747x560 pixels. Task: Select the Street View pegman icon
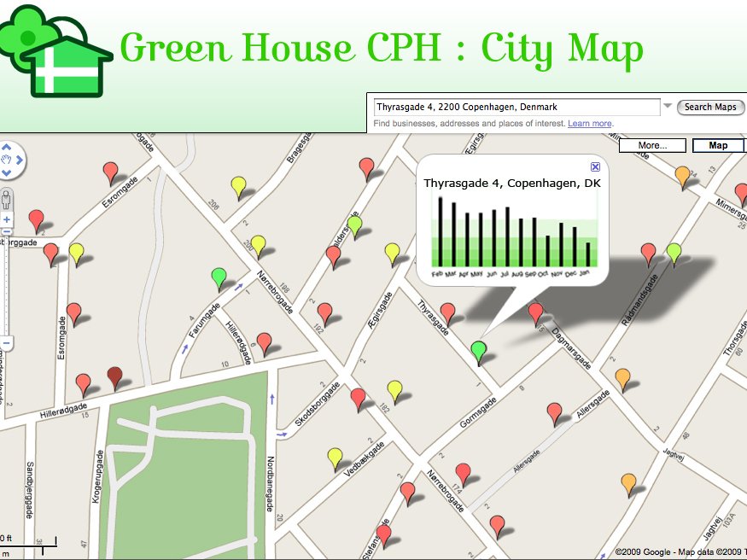6,200
